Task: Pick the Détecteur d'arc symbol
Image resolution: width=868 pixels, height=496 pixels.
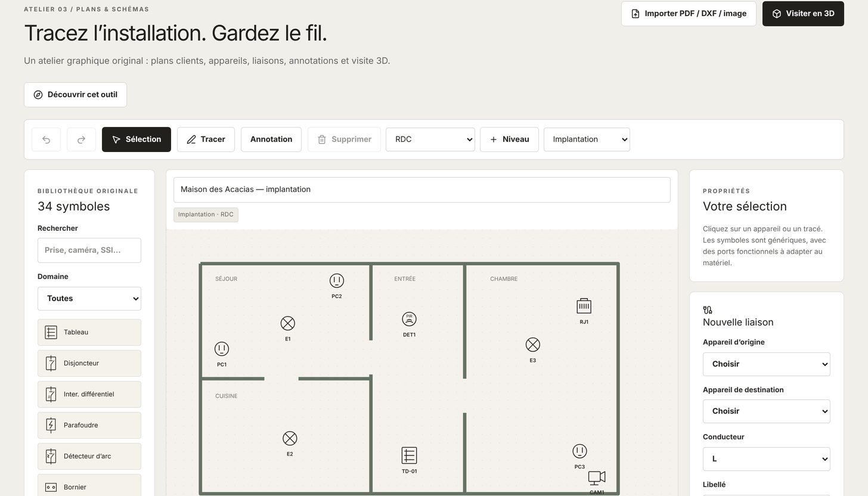Action: [89, 456]
